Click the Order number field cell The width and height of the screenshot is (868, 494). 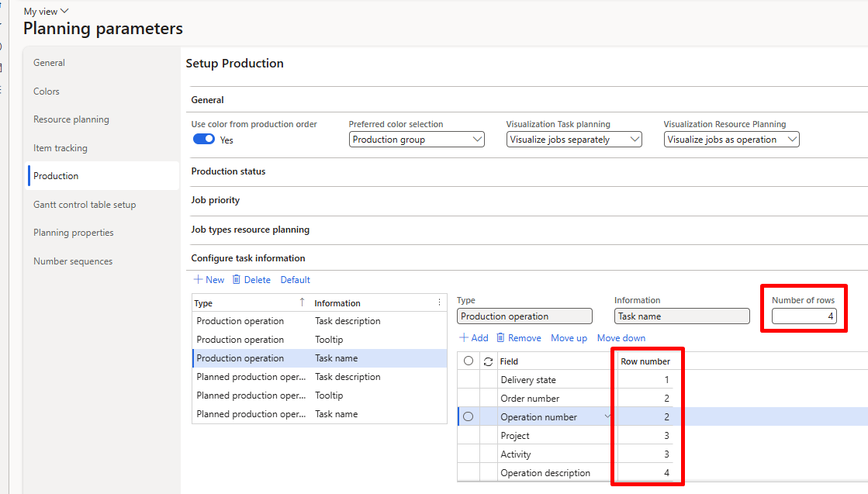(x=555, y=399)
